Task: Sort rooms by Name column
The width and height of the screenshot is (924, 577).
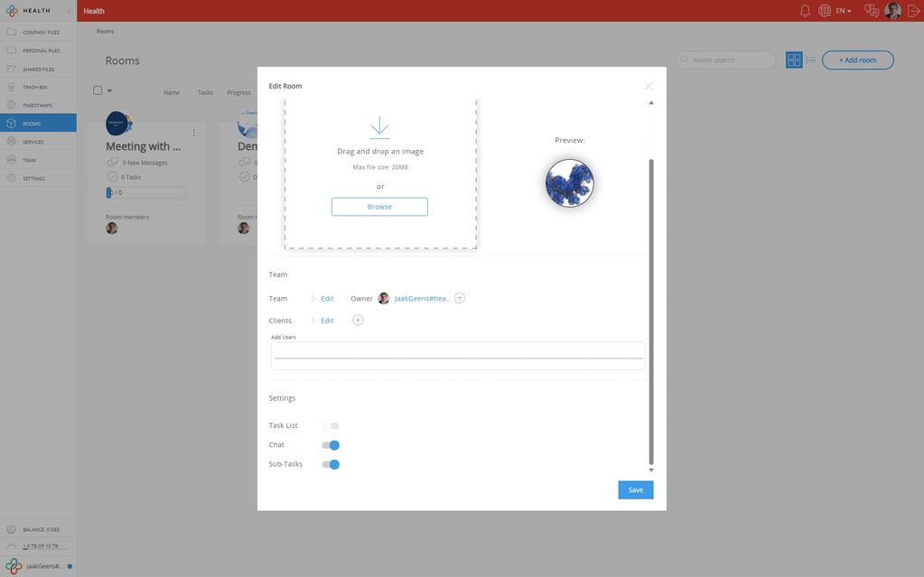Action: click(x=172, y=92)
